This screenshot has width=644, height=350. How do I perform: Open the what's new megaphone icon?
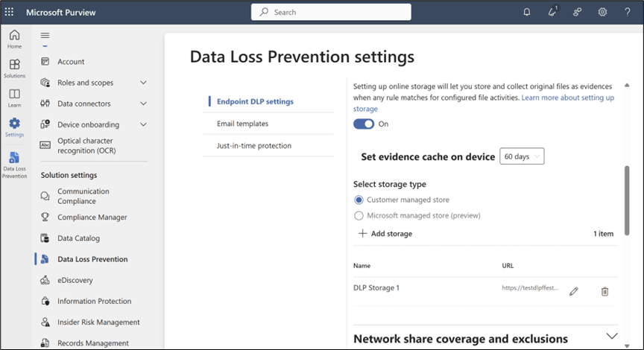pos(552,11)
